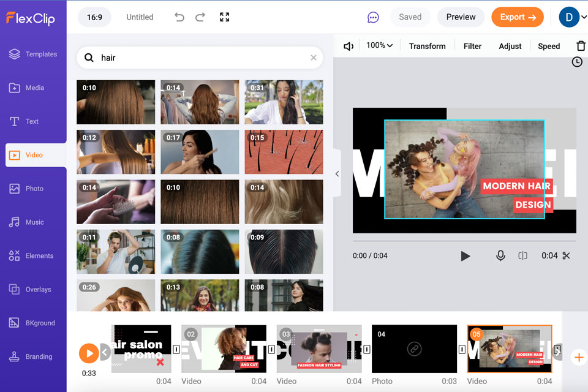Image resolution: width=588 pixels, height=392 pixels.
Task: Select the 0:26 red-haired woman clip
Action: pos(116,295)
